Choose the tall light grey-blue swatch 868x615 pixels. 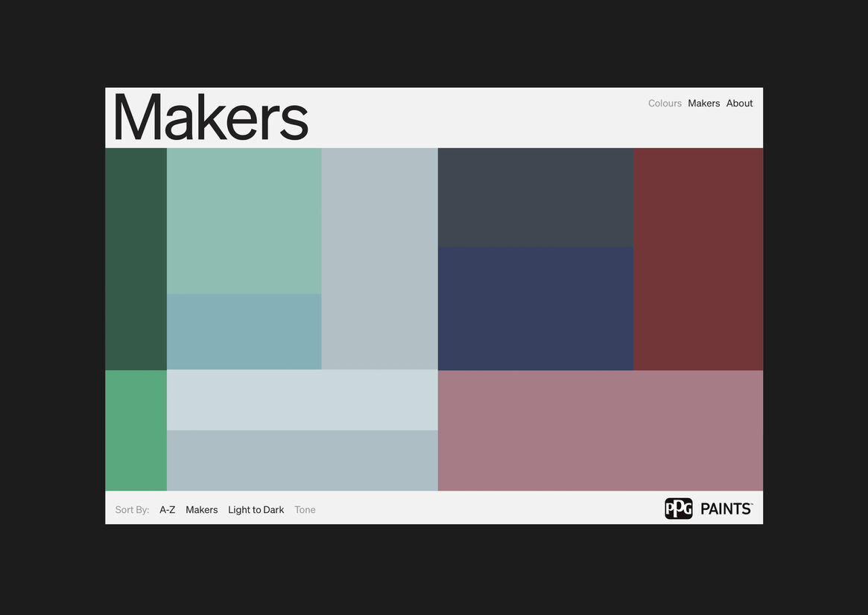tap(379, 258)
